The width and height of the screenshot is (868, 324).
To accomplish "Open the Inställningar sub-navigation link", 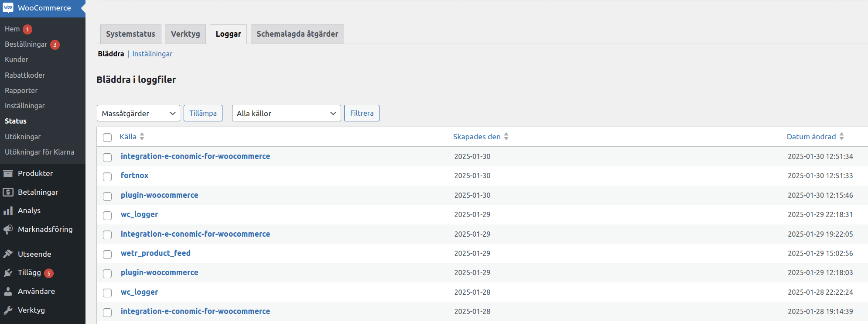I will (x=152, y=54).
